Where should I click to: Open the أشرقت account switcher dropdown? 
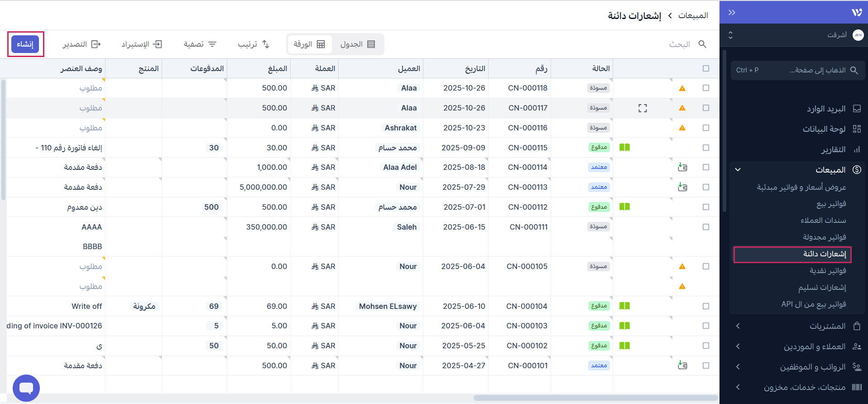[x=730, y=35]
